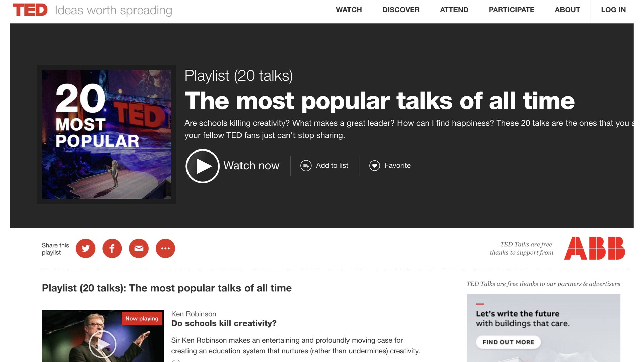The image size is (644, 362).
Task: Play the Ken Robinson talk thumbnail
Action: (x=103, y=344)
